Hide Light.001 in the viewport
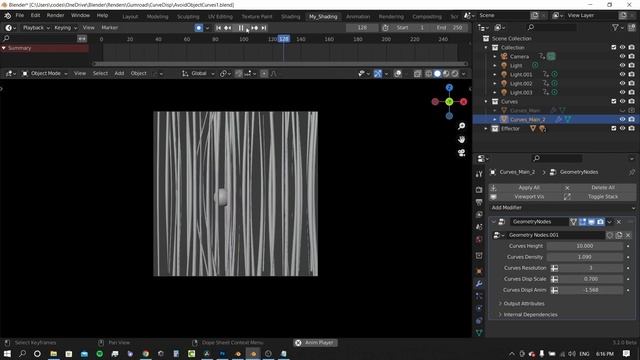 [x=622, y=74]
